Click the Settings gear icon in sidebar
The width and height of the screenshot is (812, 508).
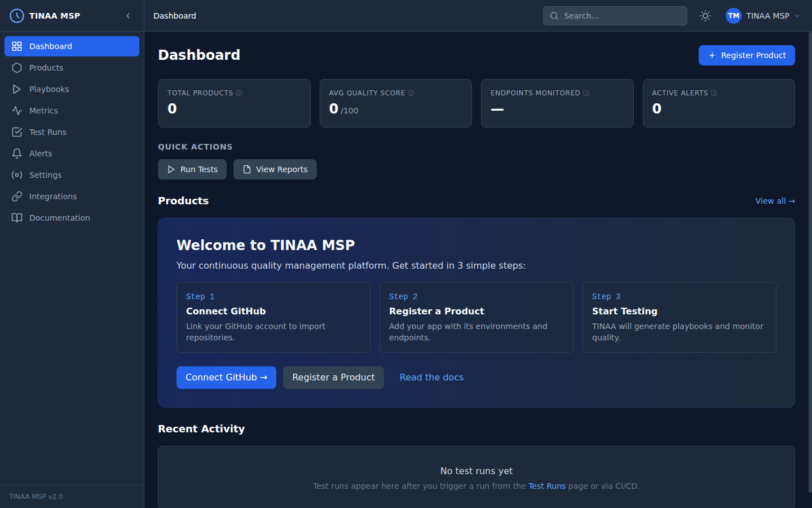pos(17,175)
